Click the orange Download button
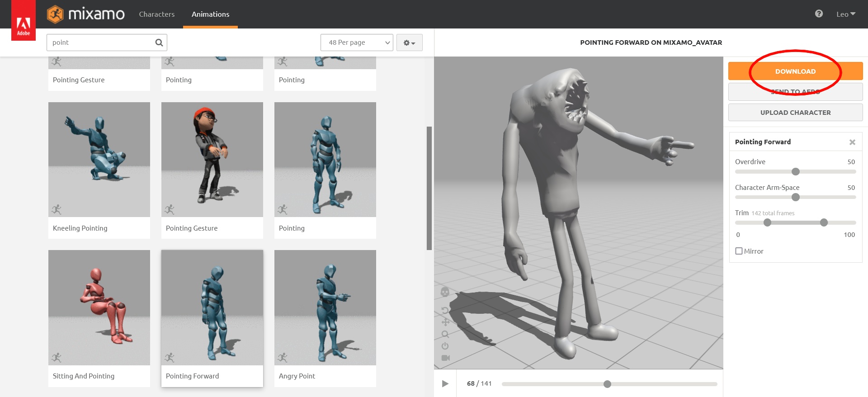The image size is (868, 397). pos(795,71)
